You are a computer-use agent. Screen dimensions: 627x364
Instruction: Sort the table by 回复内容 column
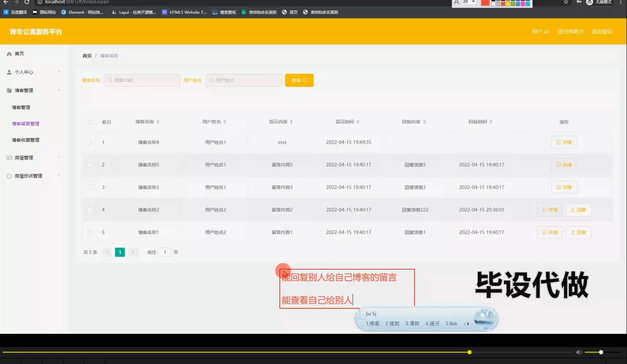coord(424,122)
